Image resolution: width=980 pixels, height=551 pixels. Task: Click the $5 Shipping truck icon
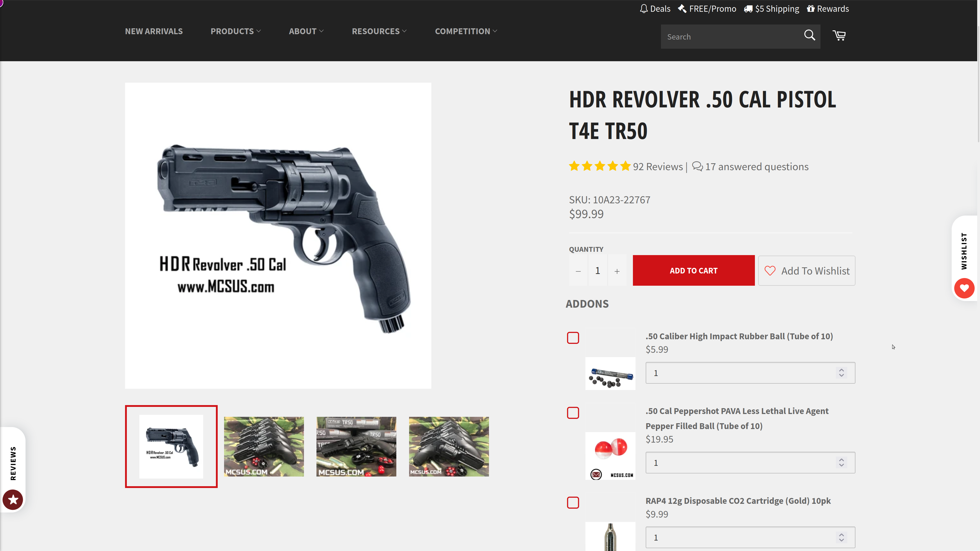coord(748,9)
